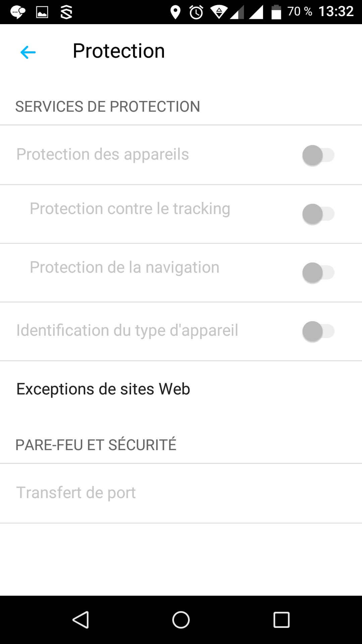362x644 pixels.
Task: Tap the Protection page title
Action: pyautogui.click(x=119, y=51)
